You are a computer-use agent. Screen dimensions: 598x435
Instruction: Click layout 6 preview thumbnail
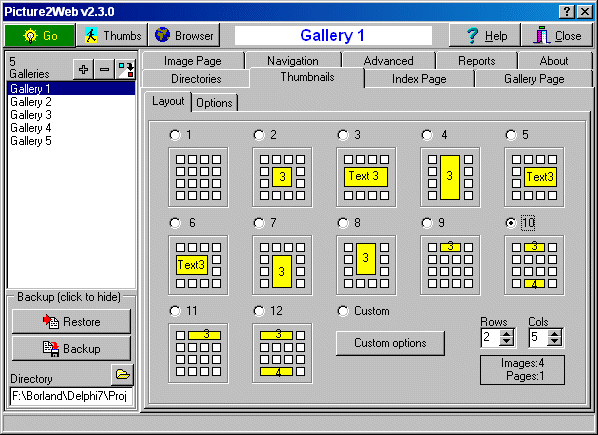(198, 265)
